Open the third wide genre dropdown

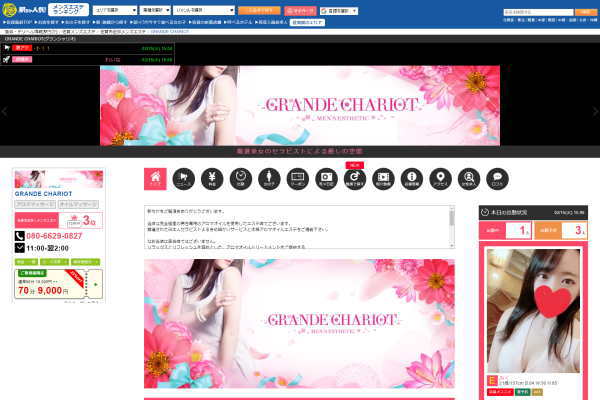[204, 10]
